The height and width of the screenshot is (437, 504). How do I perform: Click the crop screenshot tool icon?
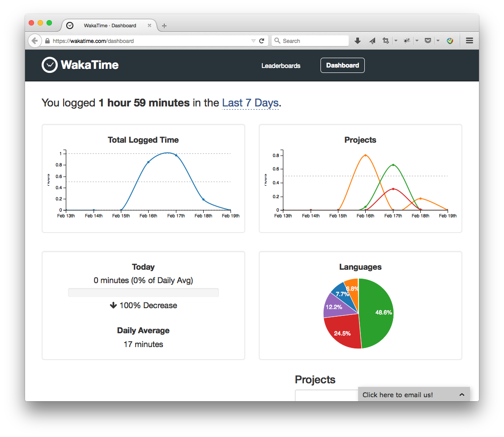(385, 41)
